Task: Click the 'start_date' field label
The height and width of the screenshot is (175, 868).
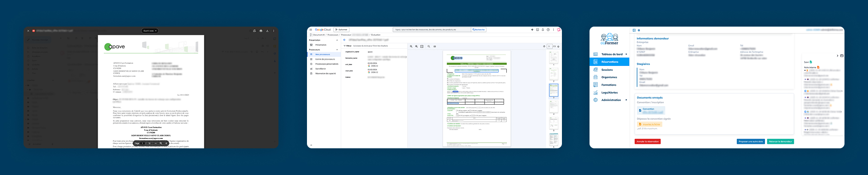Action: tap(349, 71)
